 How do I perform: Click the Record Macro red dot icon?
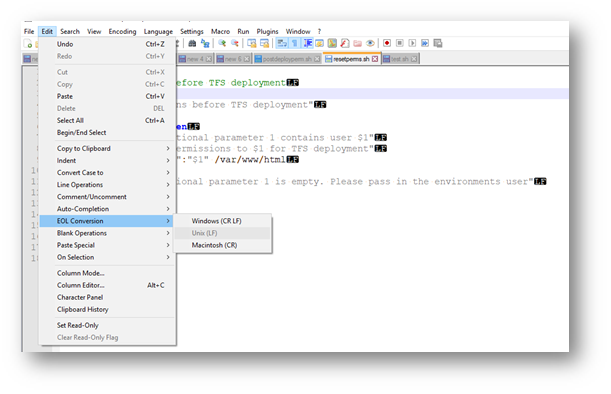(x=387, y=43)
